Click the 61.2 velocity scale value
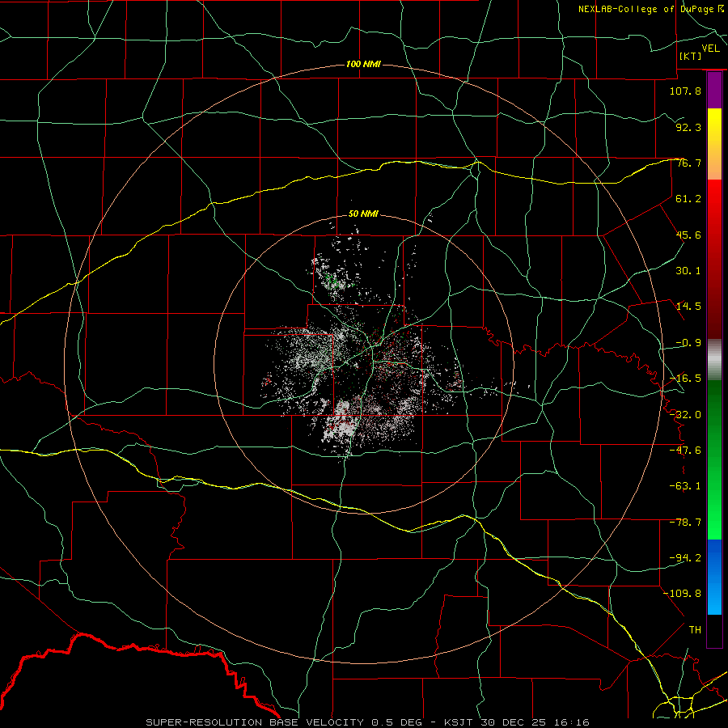Screen dimensions: 728x728 coord(688,199)
